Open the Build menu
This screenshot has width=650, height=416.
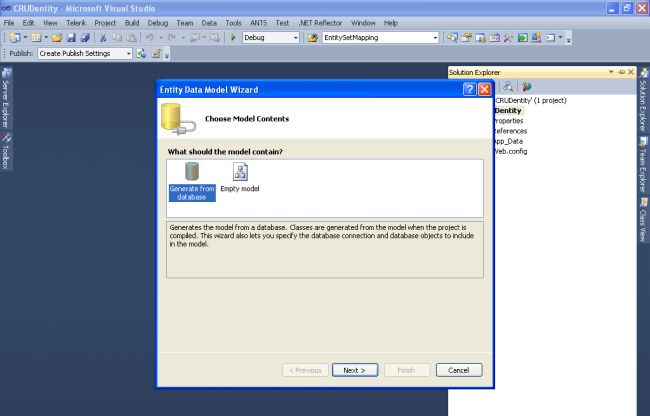(132, 23)
